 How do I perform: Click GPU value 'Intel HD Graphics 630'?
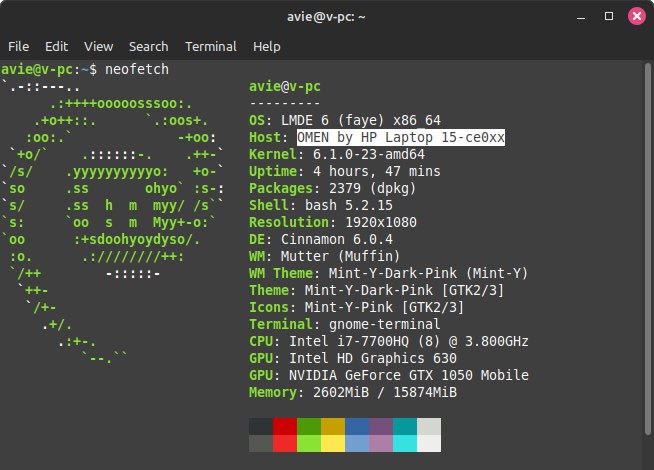373,358
